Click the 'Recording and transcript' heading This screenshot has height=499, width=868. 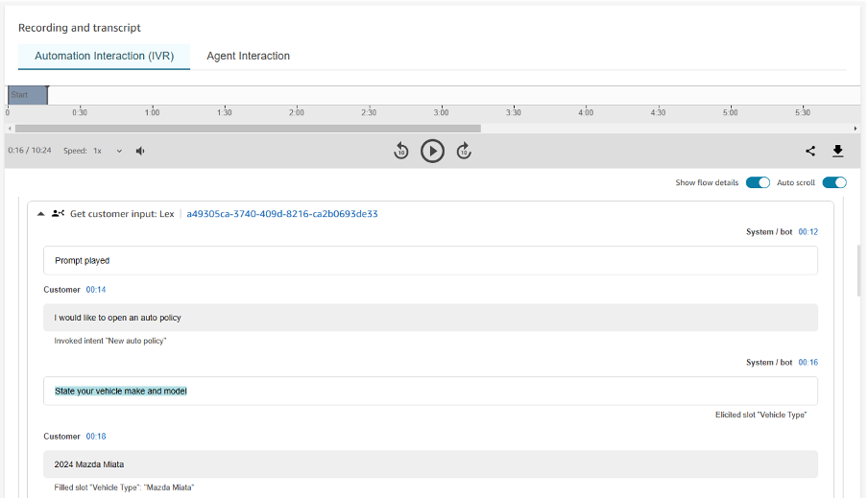79,28
